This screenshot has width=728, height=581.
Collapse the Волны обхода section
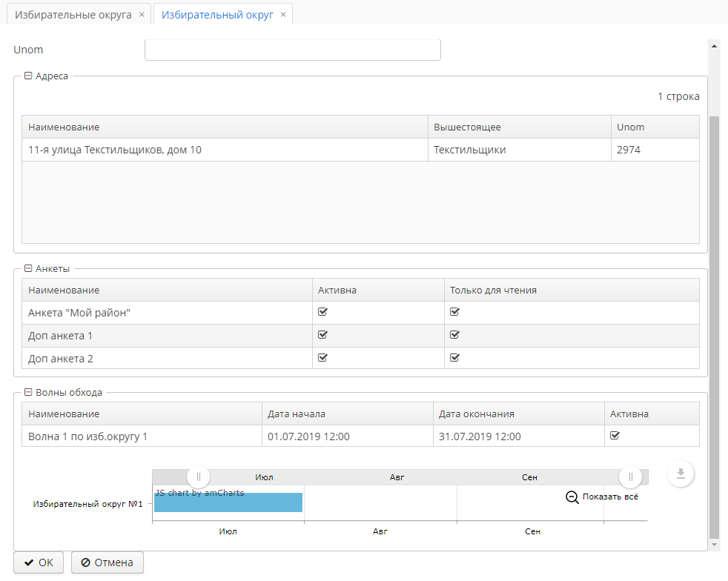(x=28, y=393)
